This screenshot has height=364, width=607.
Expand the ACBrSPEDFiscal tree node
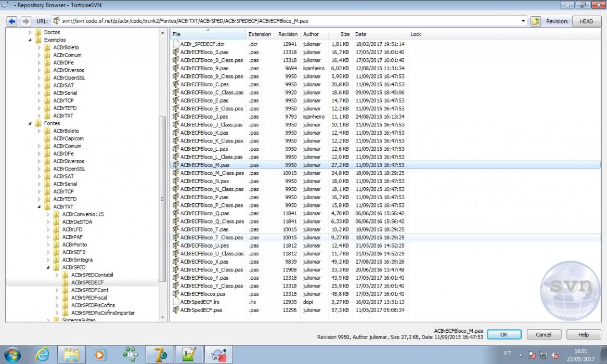[57, 298]
